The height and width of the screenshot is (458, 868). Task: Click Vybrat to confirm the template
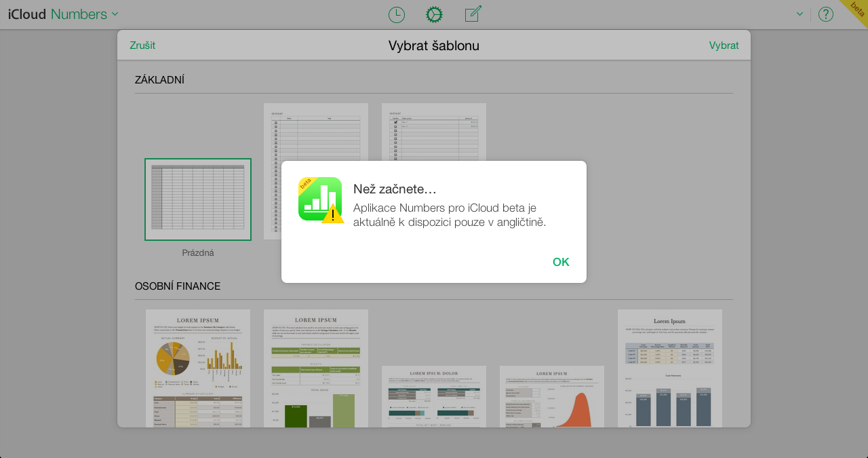724,45
